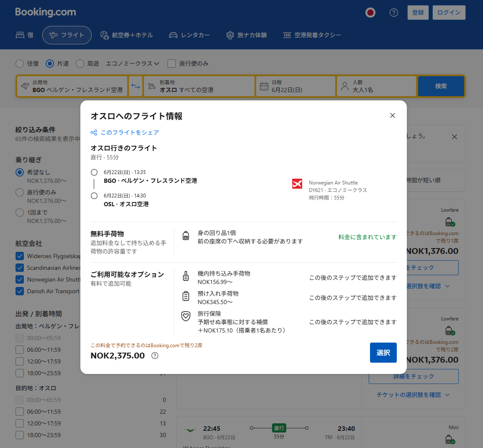
Task: Click the price info question mark beside NOK2,375.00
Action: point(154,356)
